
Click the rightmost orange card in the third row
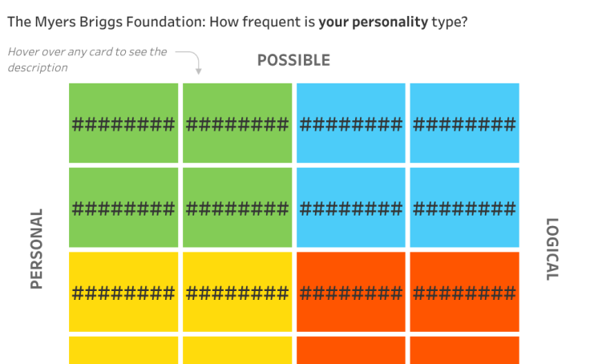465,292
